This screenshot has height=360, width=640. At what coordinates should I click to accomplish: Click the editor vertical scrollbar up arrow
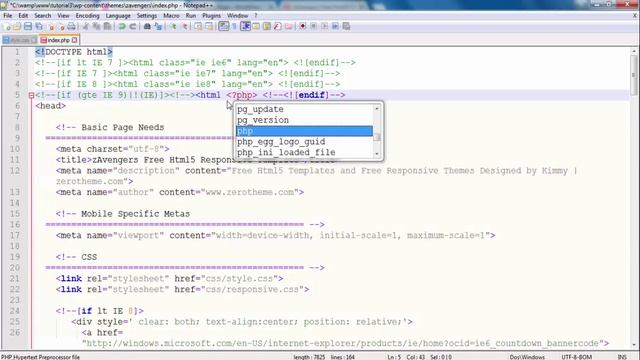634,51
